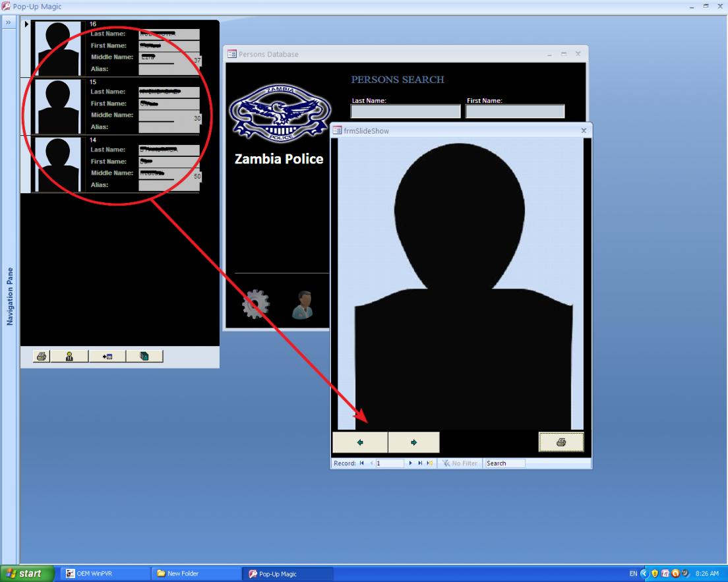Click the 8:26 AM clock in the taskbar
The height and width of the screenshot is (582, 728).
[x=707, y=573]
